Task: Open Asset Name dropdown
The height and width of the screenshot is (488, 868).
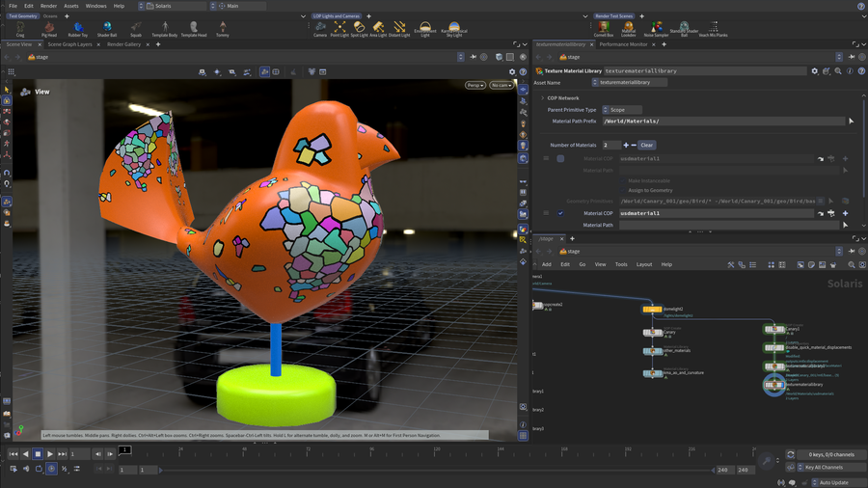Action: tap(630, 82)
